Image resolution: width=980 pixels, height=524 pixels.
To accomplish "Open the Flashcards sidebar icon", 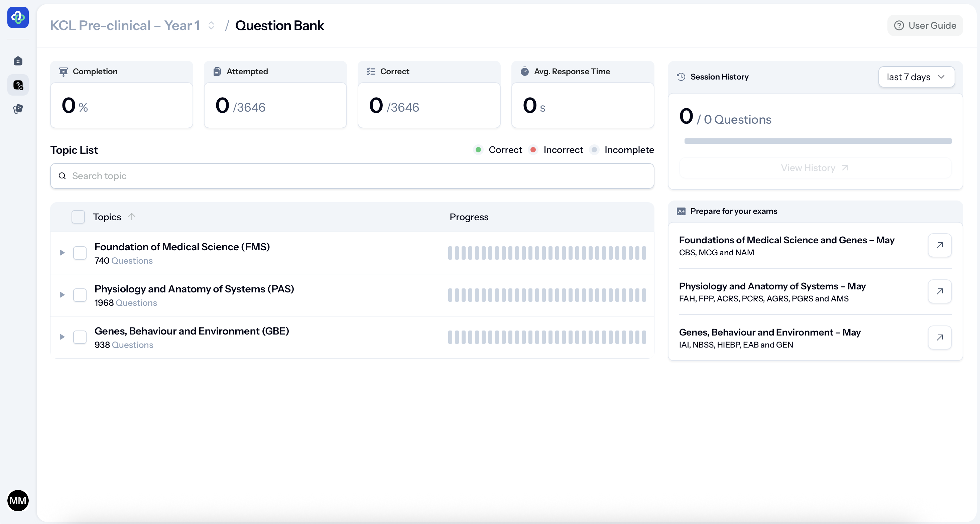I will [18, 109].
